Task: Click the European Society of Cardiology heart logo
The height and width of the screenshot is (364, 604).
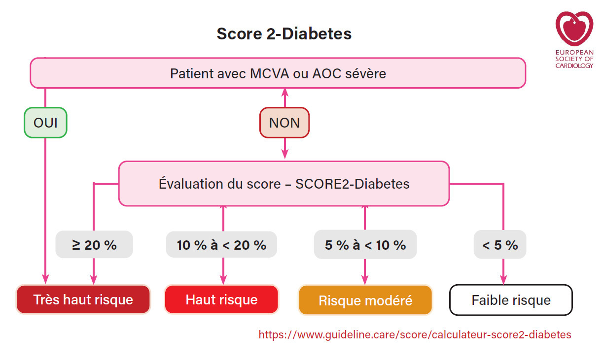Action: 574,28
